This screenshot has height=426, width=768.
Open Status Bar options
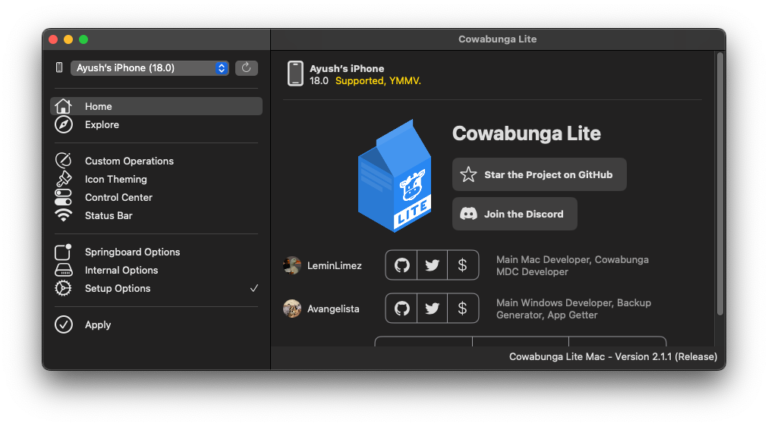(108, 215)
